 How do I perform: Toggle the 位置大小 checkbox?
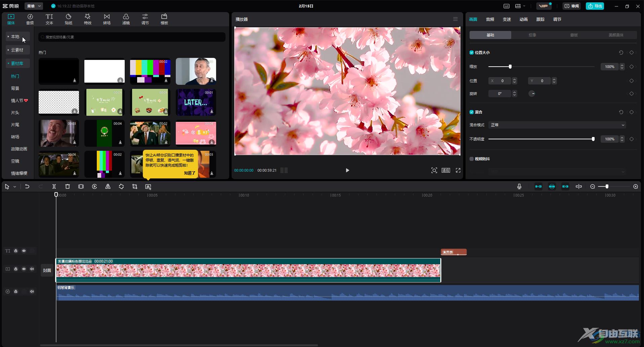point(472,53)
